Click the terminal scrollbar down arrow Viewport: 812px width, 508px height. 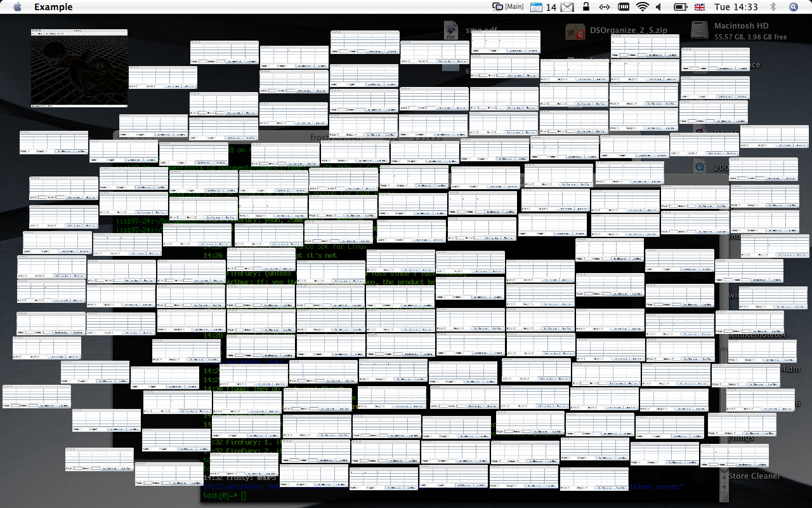[724, 485]
